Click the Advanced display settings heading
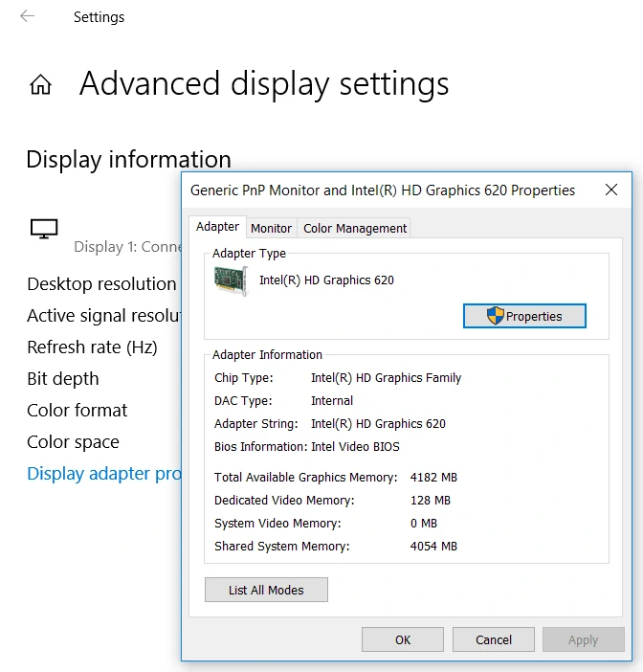The image size is (643, 672). [x=264, y=84]
